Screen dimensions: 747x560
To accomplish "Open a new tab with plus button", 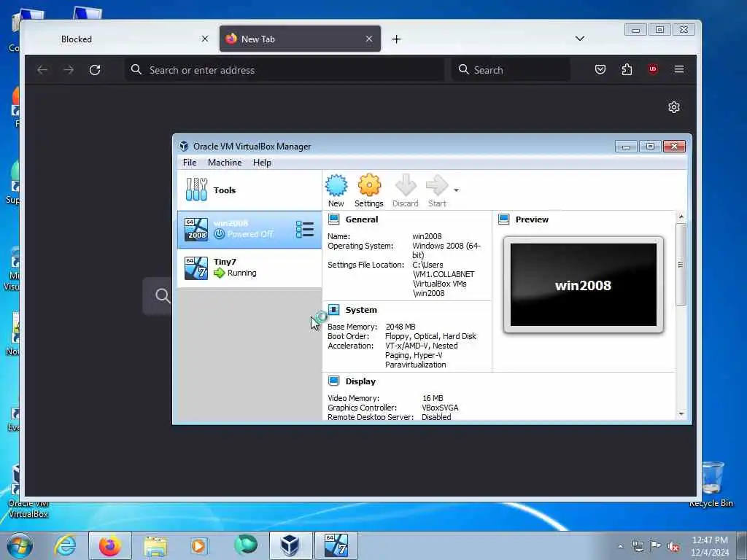I will click(396, 39).
